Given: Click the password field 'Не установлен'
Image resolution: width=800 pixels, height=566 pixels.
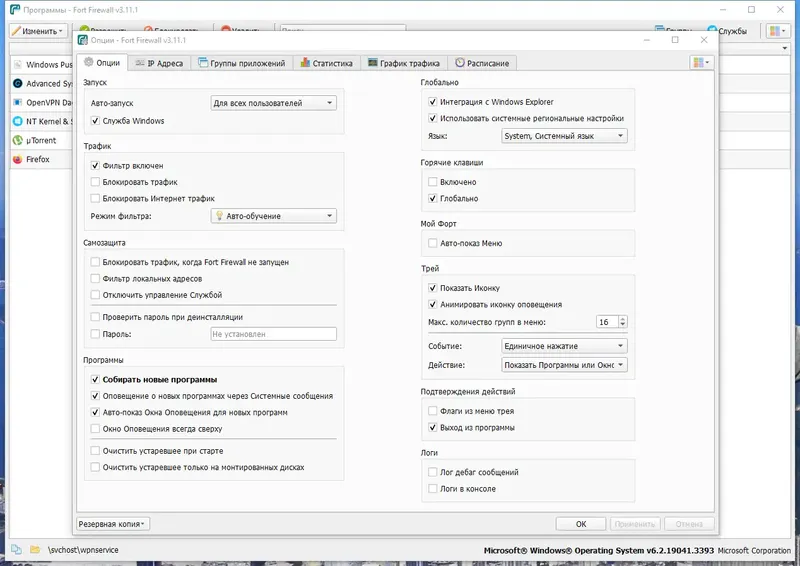Looking at the screenshot, I should (273, 334).
